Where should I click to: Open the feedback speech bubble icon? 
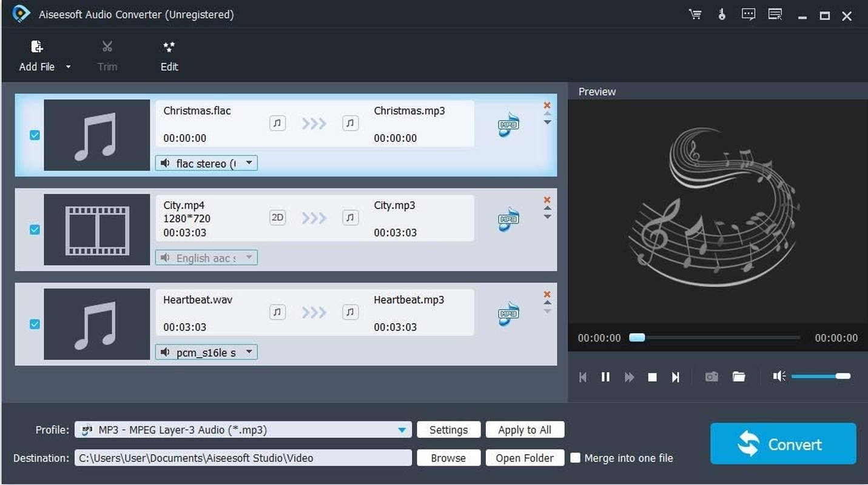748,14
